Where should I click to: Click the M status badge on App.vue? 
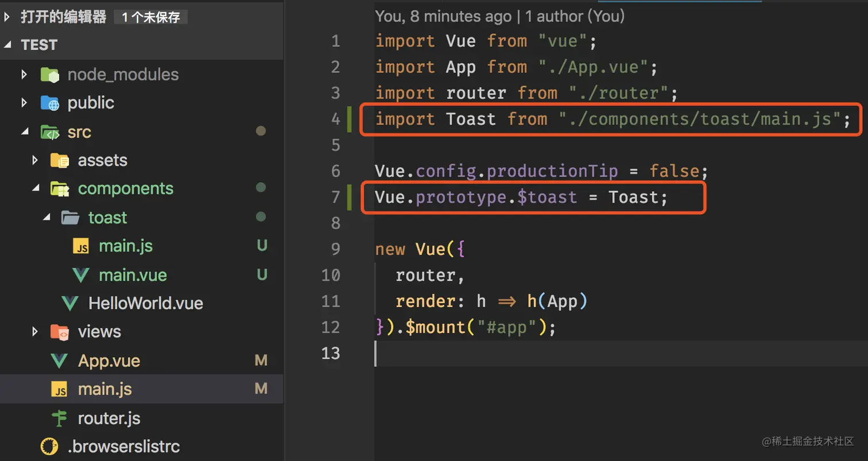[261, 361]
